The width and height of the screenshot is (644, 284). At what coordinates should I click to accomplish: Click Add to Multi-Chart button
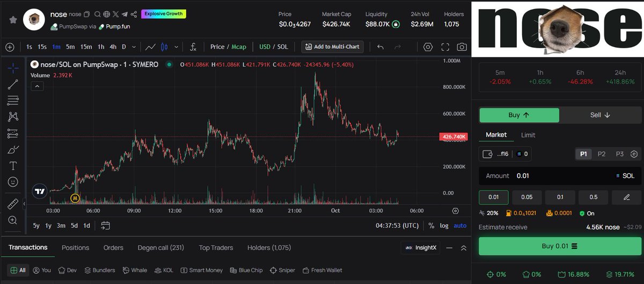333,47
